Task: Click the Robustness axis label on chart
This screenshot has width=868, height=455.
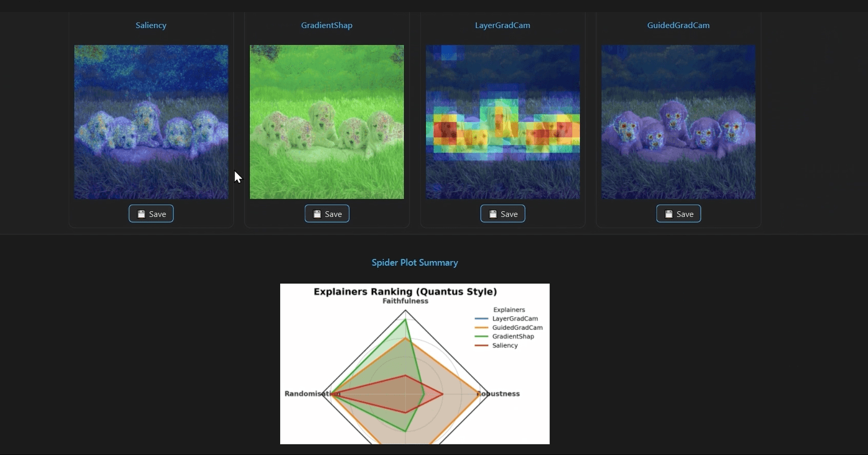Action: click(499, 394)
